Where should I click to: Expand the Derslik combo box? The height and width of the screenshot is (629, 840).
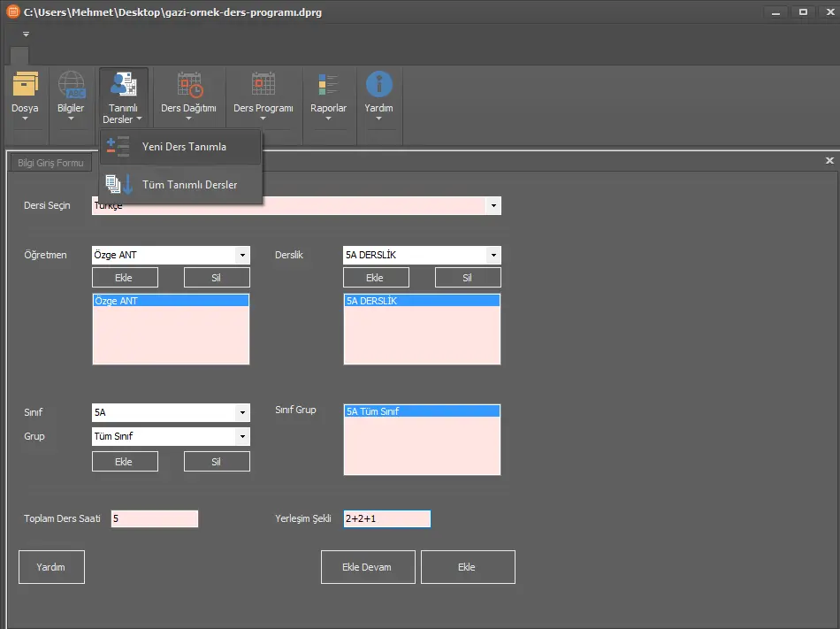[x=493, y=256]
